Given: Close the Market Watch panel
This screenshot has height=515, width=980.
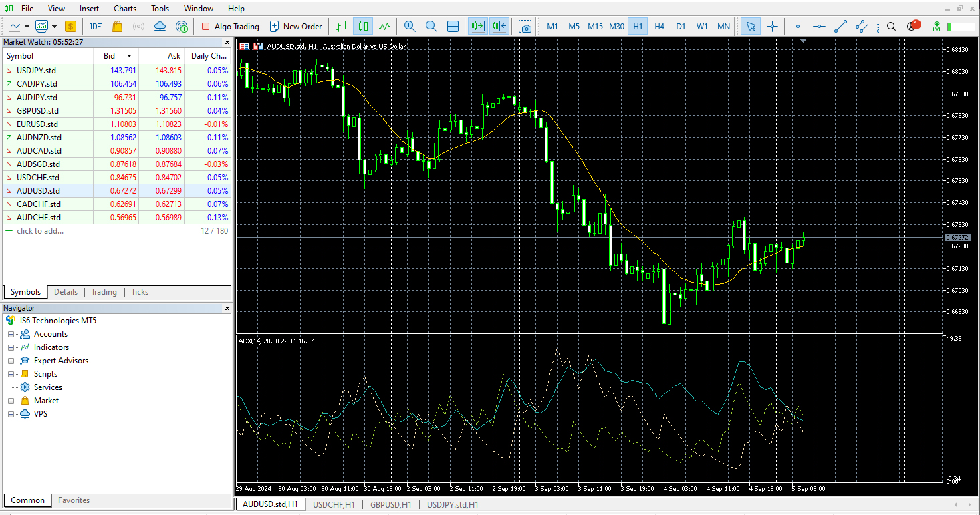Looking at the screenshot, I should (227, 42).
